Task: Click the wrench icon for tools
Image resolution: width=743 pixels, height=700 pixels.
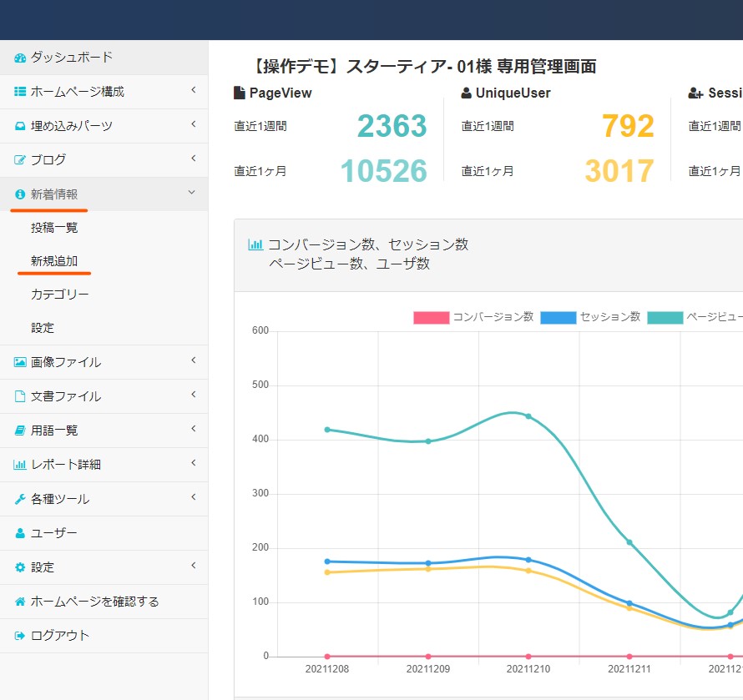Action: (x=20, y=499)
